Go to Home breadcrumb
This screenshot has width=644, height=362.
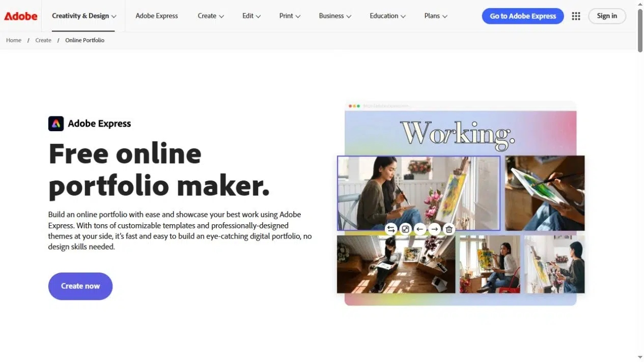coord(14,40)
